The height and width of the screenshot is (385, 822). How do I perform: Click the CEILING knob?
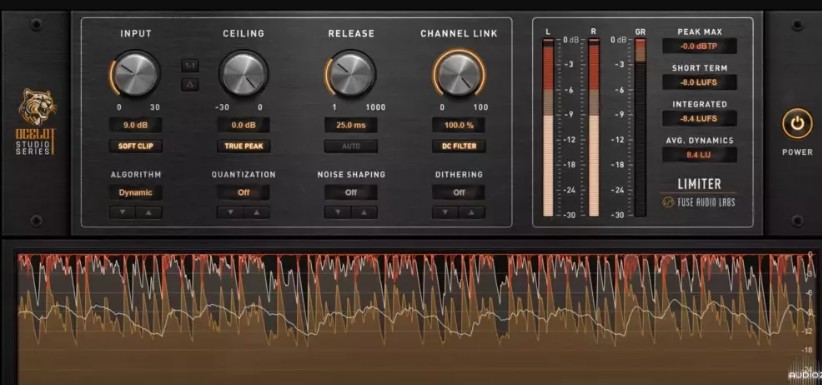coord(244,74)
